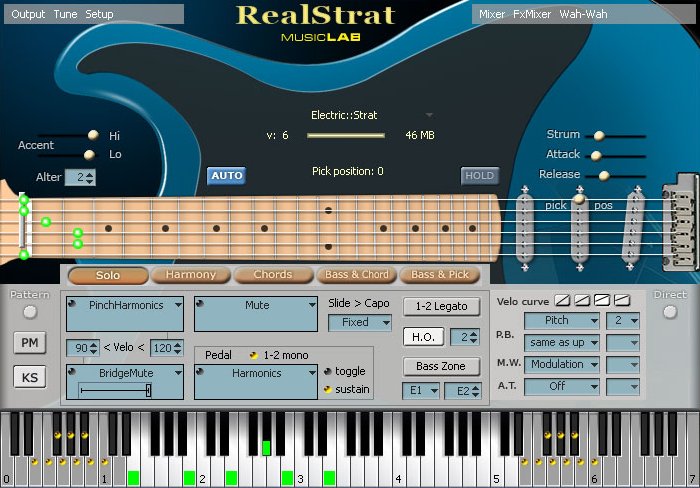Open the Mute effect dropdown
This screenshot has width=700, height=488.
[x=312, y=305]
